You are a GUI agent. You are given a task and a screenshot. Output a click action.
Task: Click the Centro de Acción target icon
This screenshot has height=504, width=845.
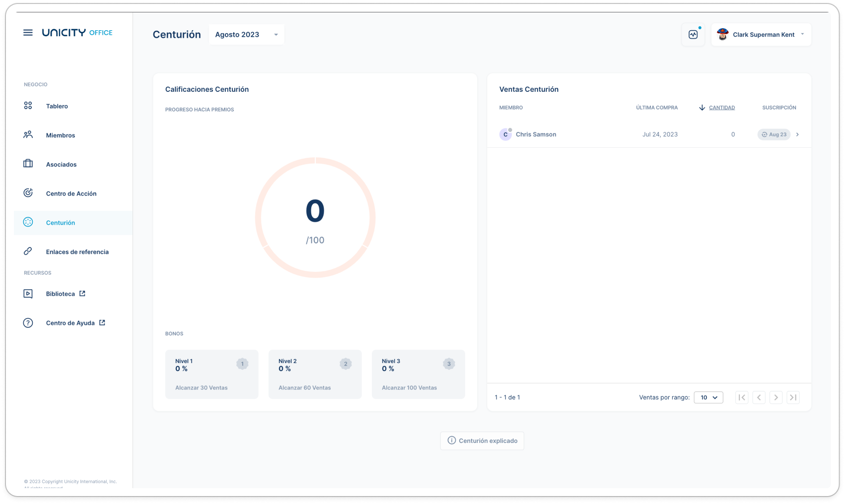click(x=28, y=193)
